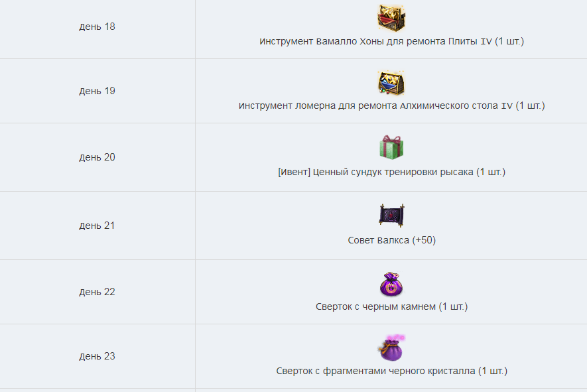Click the День 22 label
587x392 pixels.
pyautogui.click(x=97, y=292)
